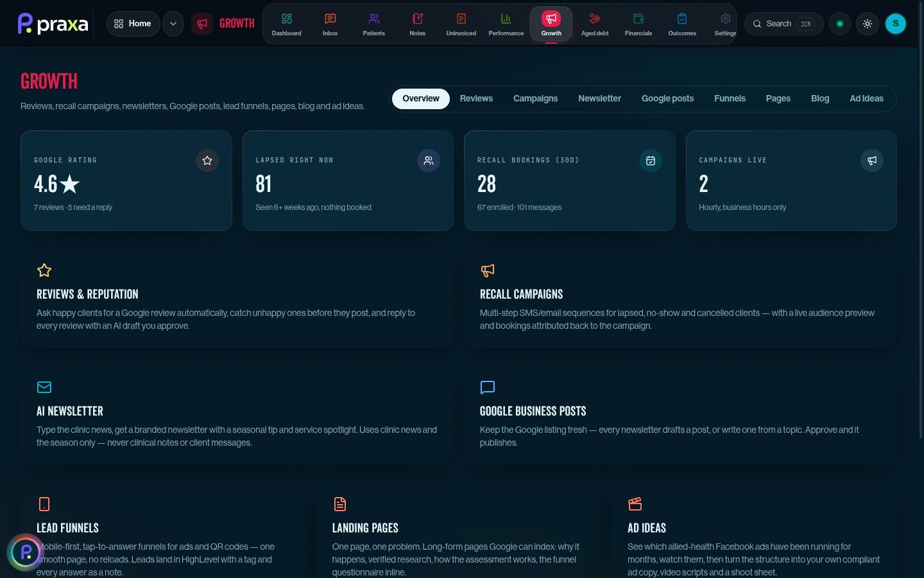Open the Ad ideas tab
924x578 pixels.
pyautogui.click(x=866, y=99)
